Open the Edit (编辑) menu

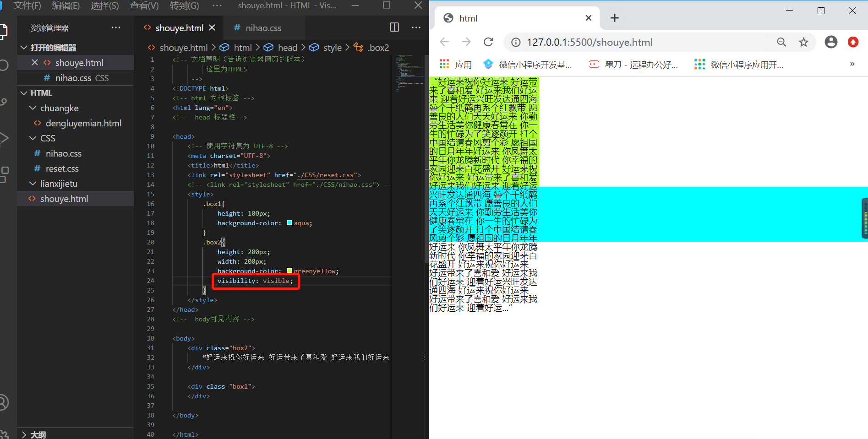(66, 5)
